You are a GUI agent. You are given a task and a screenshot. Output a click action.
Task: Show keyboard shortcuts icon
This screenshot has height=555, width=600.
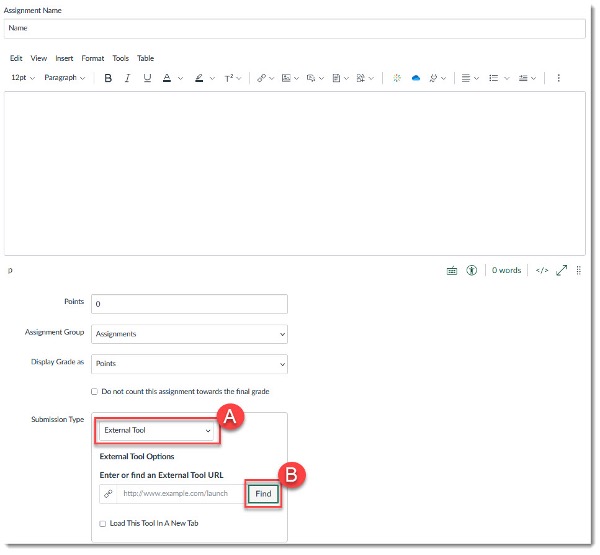pyautogui.click(x=451, y=270)
